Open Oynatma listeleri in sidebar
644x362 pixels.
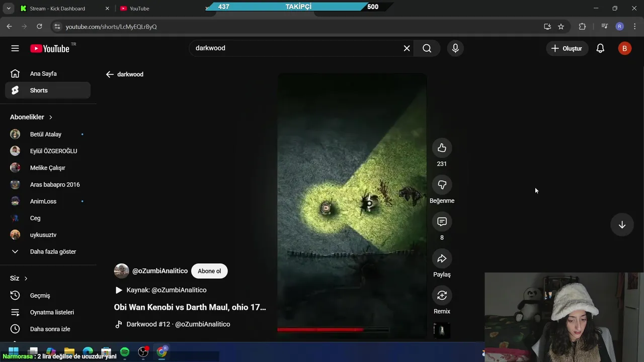click(x=48, y=312)
